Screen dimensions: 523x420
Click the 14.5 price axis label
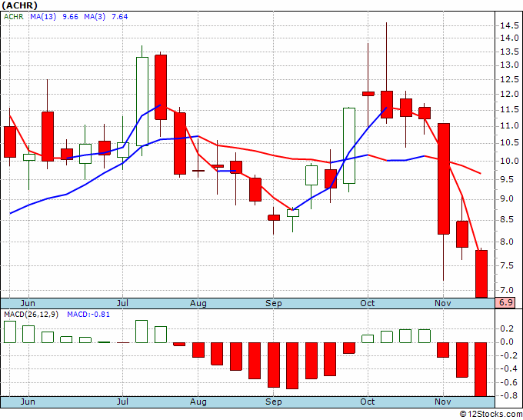pyautogui.click(x=509, y=25)
